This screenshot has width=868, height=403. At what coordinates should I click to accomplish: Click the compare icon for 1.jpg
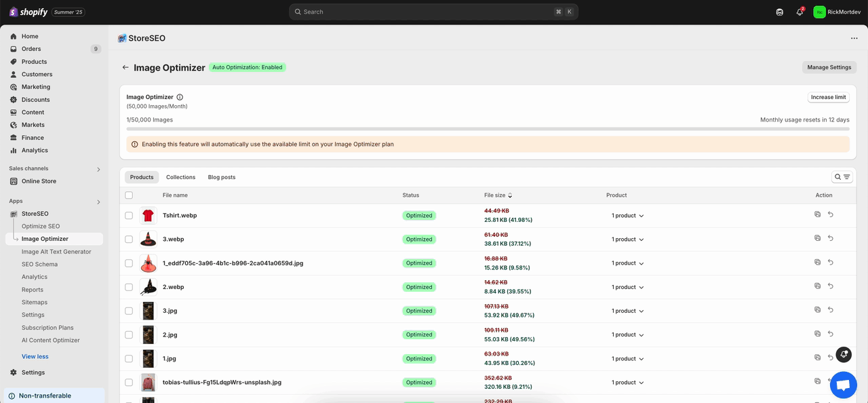tap(817, 358)
